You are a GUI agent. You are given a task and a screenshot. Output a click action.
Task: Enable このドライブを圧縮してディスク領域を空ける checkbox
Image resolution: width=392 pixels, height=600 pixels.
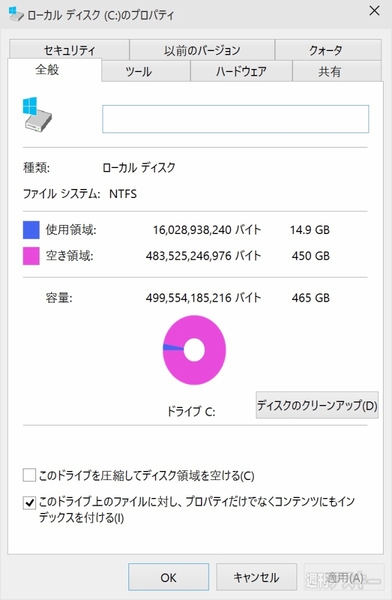29,475
